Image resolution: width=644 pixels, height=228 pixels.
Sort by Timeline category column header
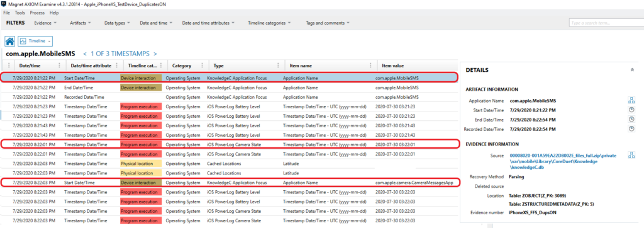click(143, 66)
